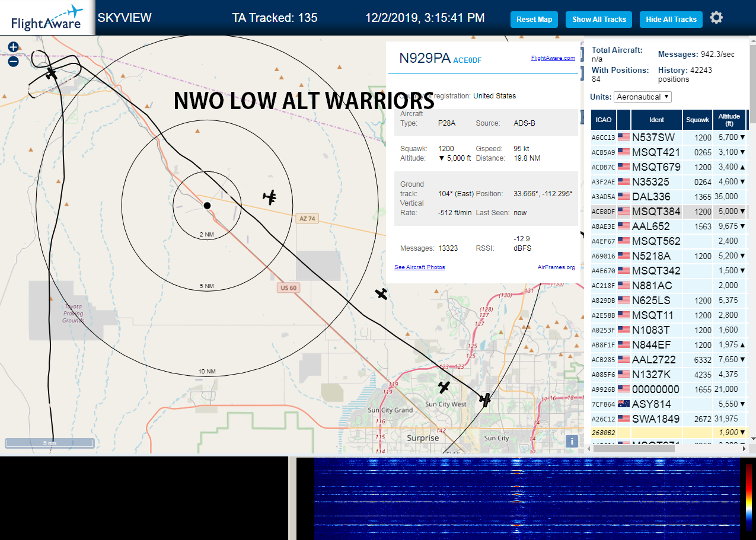Select the aircraft icon near the top-left loop track
The width and height of the screenshot is (756, 540).
[x=52, y=73]
